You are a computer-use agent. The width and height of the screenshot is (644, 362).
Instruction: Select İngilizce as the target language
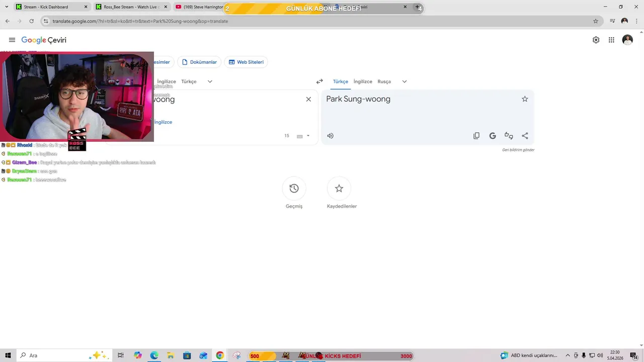tap(363, 81)
